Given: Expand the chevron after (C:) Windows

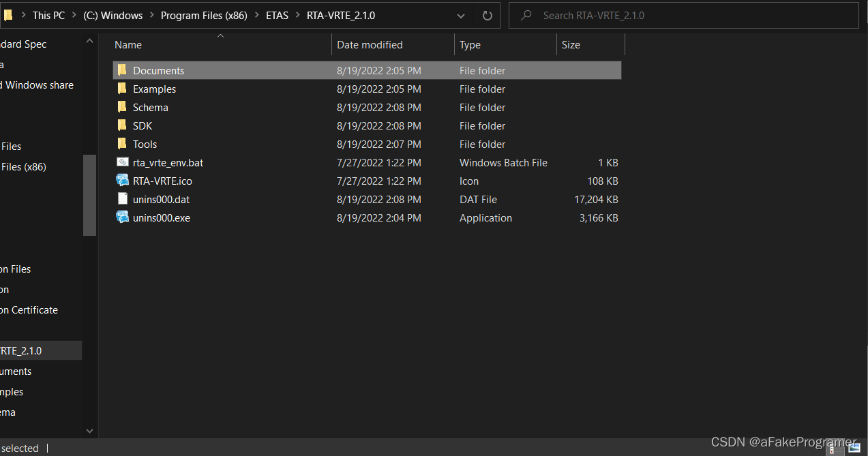Looking at the screenshot, I should click(x=152, y=15).
